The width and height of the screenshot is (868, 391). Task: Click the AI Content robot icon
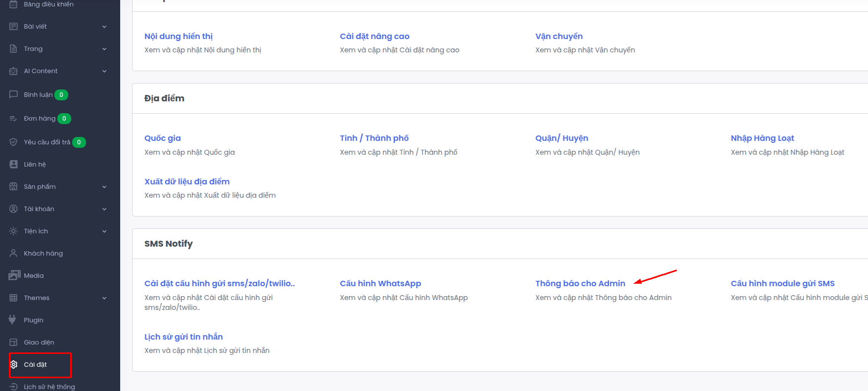[x=13, y=71]
